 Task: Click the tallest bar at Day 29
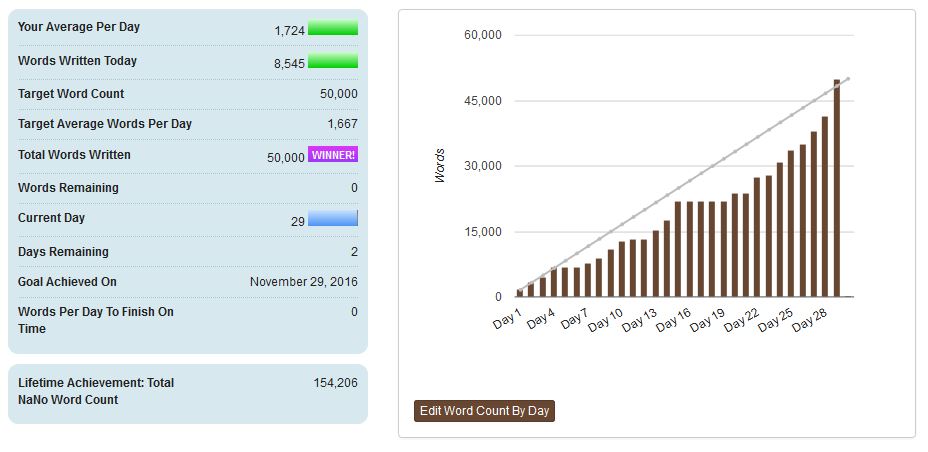[x=837, y=188]
